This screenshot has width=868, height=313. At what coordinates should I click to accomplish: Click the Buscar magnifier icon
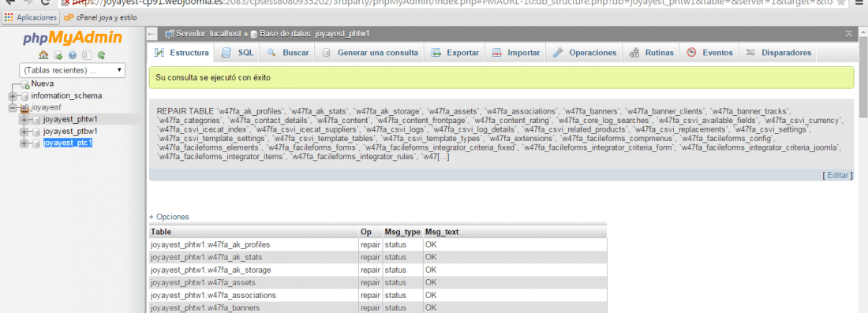click(x=271, y=53)
